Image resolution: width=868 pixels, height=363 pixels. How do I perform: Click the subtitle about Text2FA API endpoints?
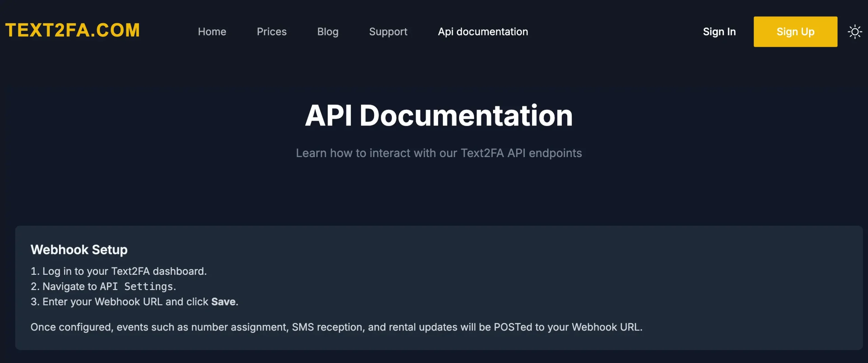click(439, 153)
